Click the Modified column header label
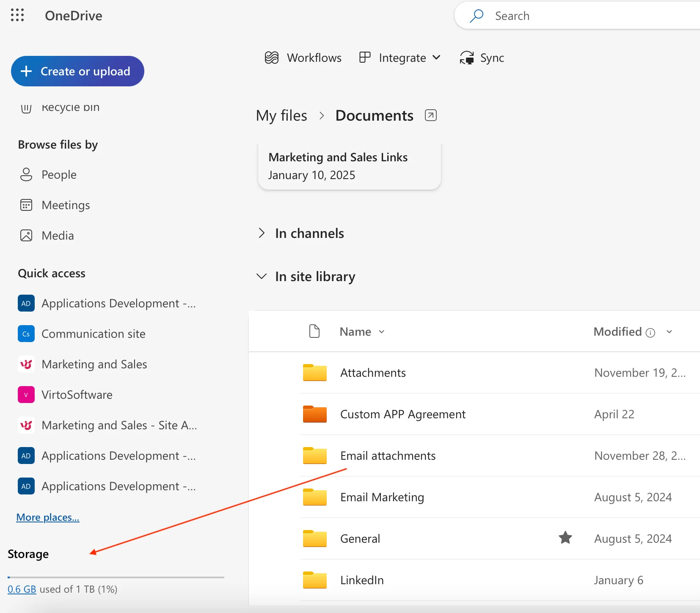The width and height of the screenshot is (700, 613). [618, 331]
